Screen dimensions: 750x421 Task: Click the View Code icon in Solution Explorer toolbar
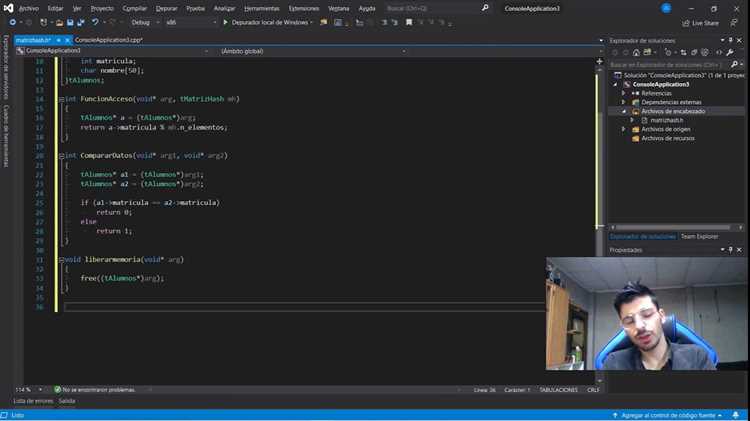(719, 52)
